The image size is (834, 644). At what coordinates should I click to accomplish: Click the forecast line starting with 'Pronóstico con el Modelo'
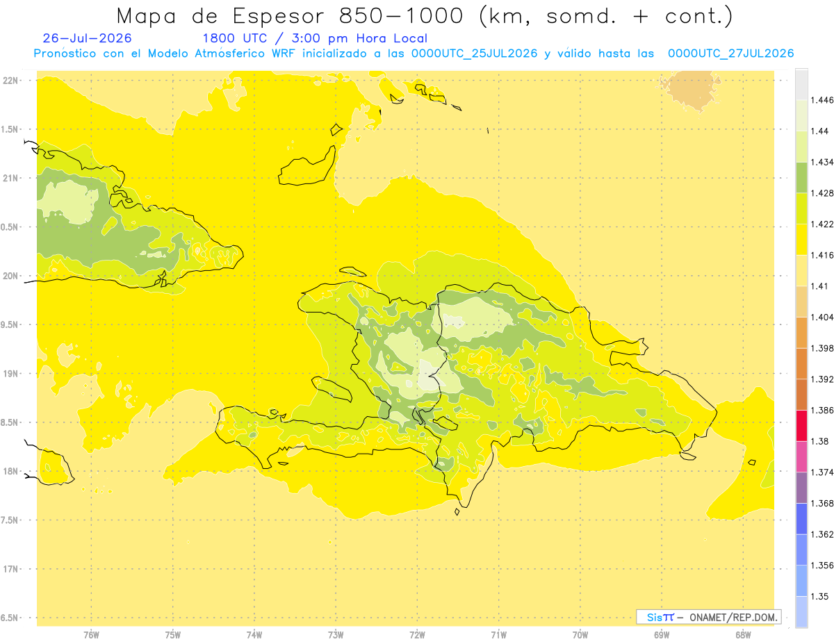click(414, 53)
